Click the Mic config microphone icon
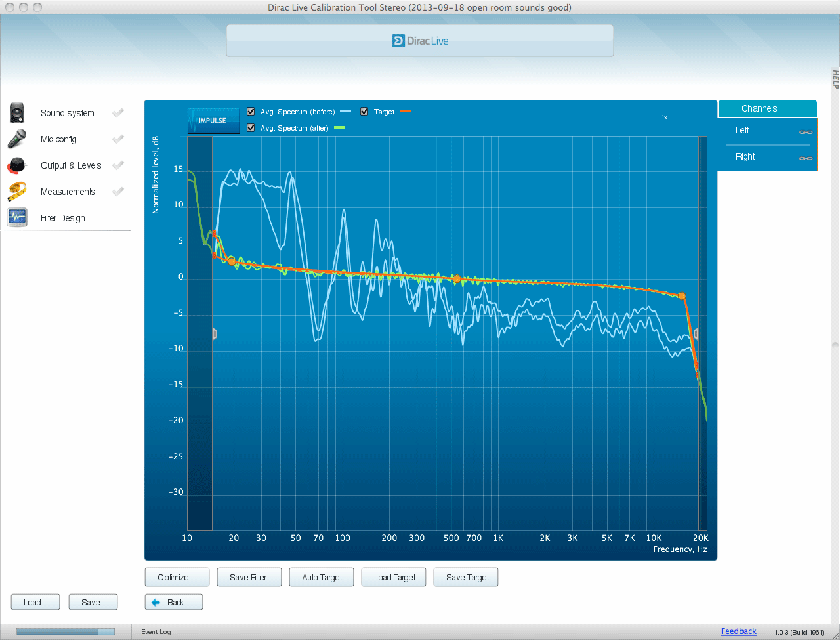Screen dimensions: 840x640 tap(17, 139)
